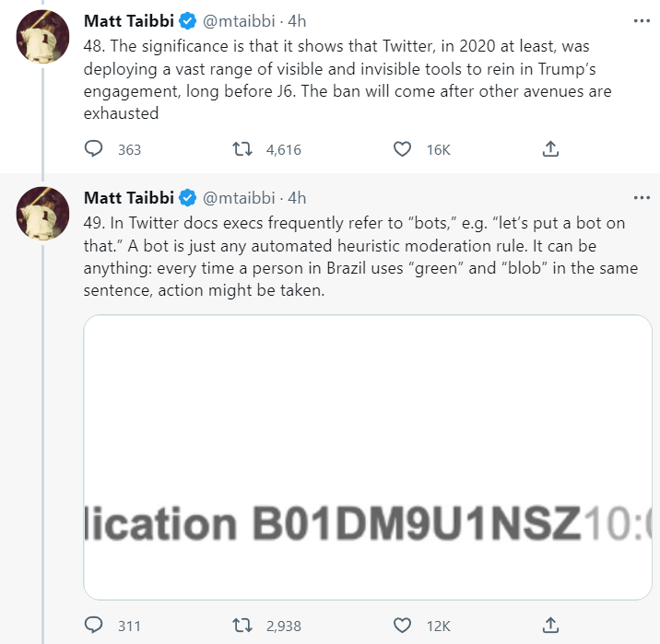
Task: Open more options menu for tweet 48
Action: 642,19
